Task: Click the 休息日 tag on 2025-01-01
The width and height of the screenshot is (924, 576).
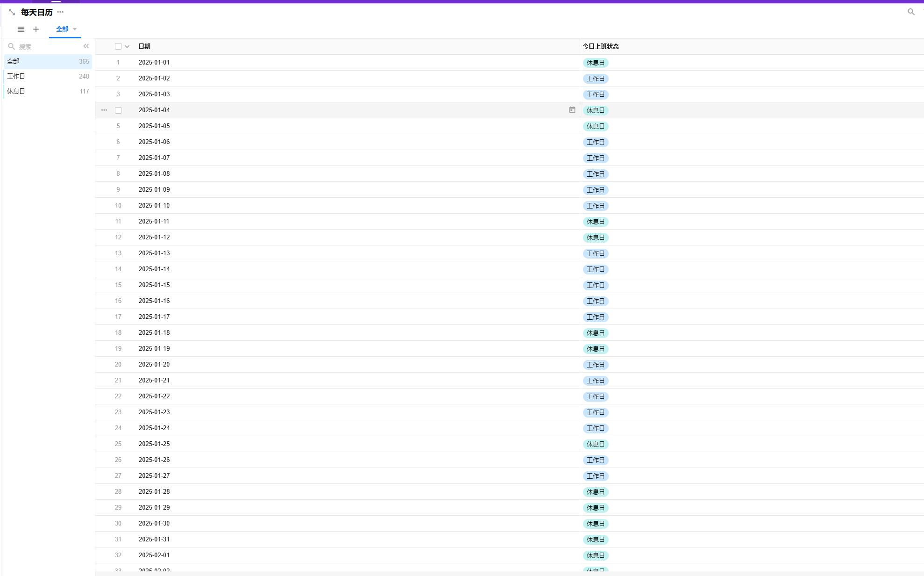Action: 596,63
